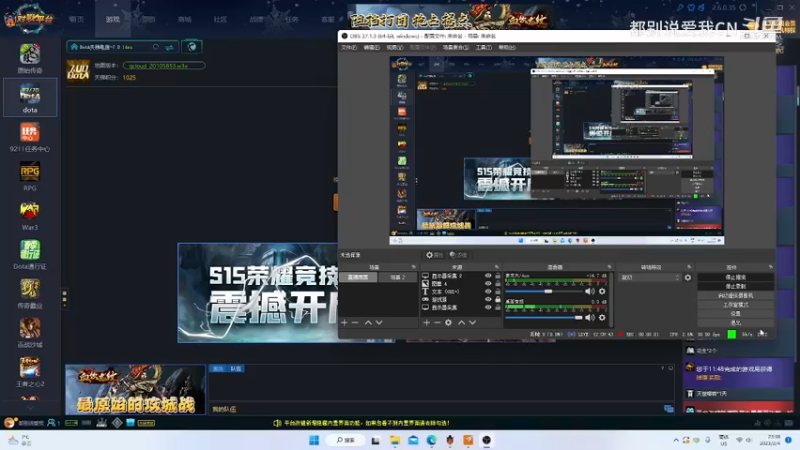Image resolution: width=800 pixels, height=450 pixels.
Task: Open the 文件 menu in OBS
Action: [349, 47]
